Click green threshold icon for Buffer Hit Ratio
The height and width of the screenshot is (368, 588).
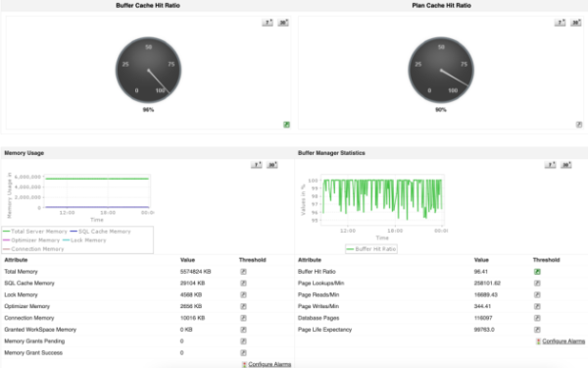click(537, 272)
